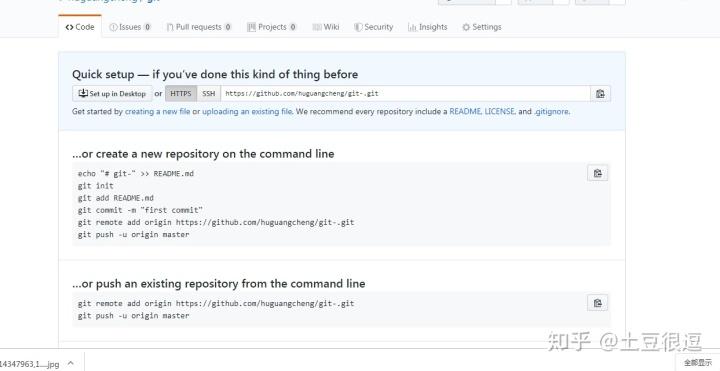Click the git add README.md line

coord(116,198)
